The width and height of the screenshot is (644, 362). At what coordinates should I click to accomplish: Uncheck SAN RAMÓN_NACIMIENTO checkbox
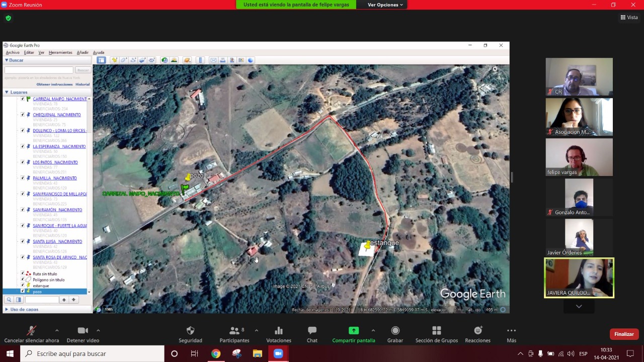click(x=23, y=210)
